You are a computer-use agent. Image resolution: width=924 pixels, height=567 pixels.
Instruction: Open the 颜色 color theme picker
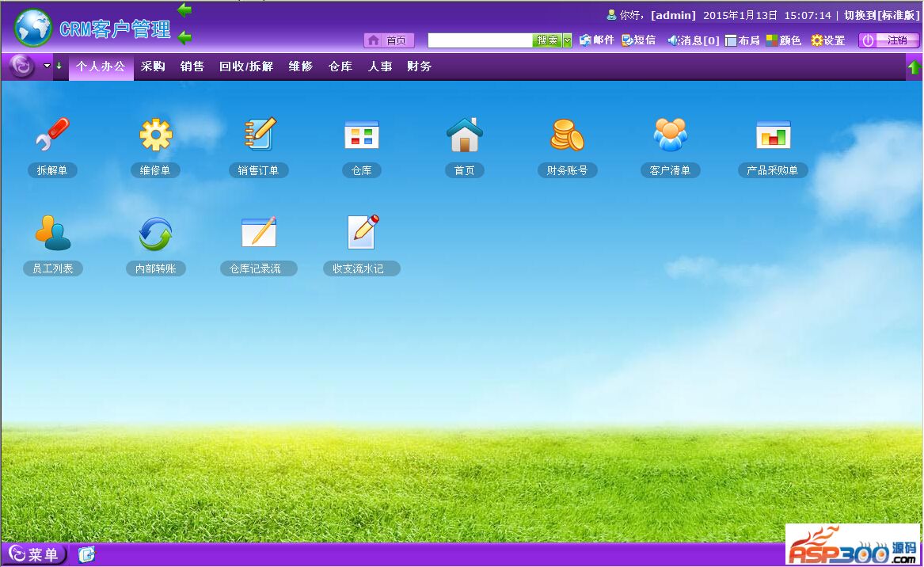click(783, 40)
